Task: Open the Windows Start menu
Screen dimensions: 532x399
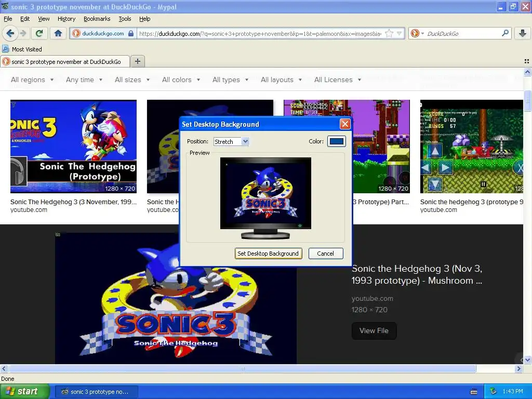Action: pyautogui.click(x=24, y=392)
